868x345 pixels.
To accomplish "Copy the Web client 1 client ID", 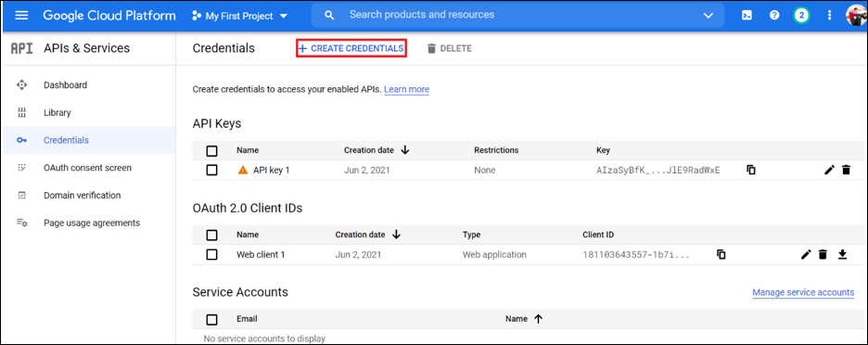I will pos(721,254).
